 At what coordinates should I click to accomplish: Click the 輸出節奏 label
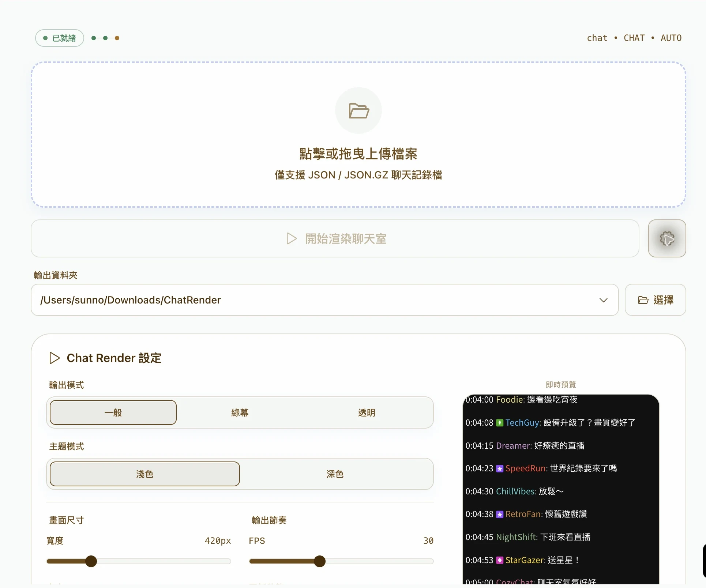269,520
